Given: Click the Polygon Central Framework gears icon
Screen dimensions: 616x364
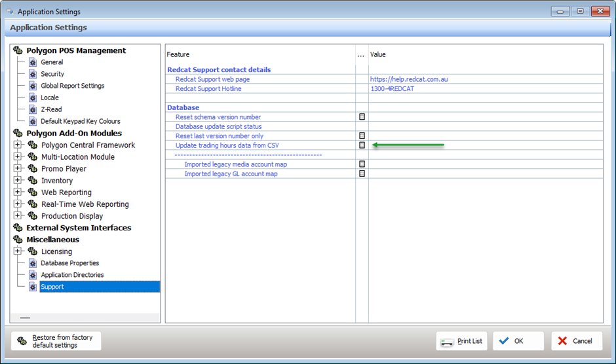Looking at the screenshot, I should coord(33,145).
